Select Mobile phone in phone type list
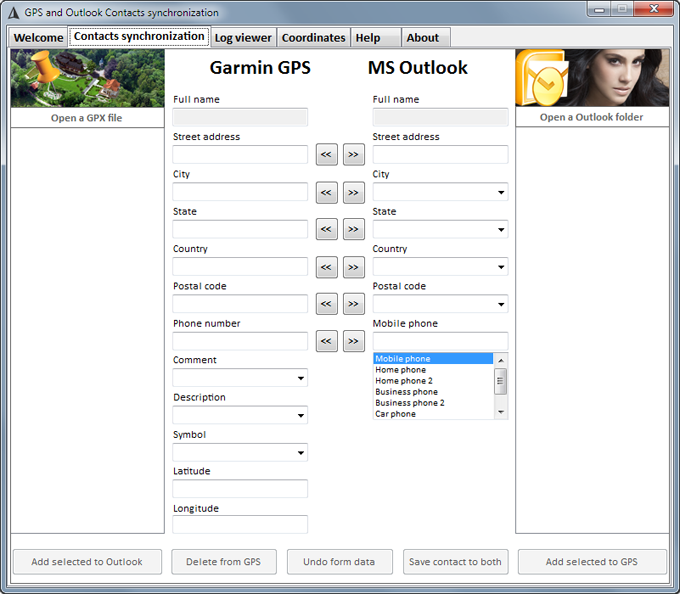The image size is (680, 594). (433, 359)
